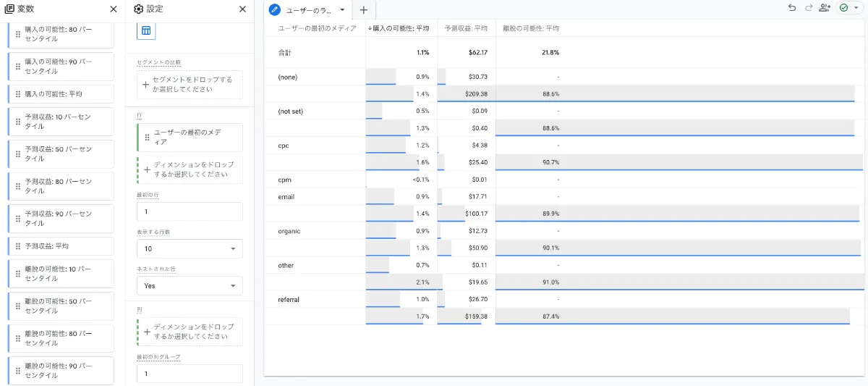This screenshot has height=386, width=868.
Task: Open the green checkmark status dropdown
Action: coord(849,8)
